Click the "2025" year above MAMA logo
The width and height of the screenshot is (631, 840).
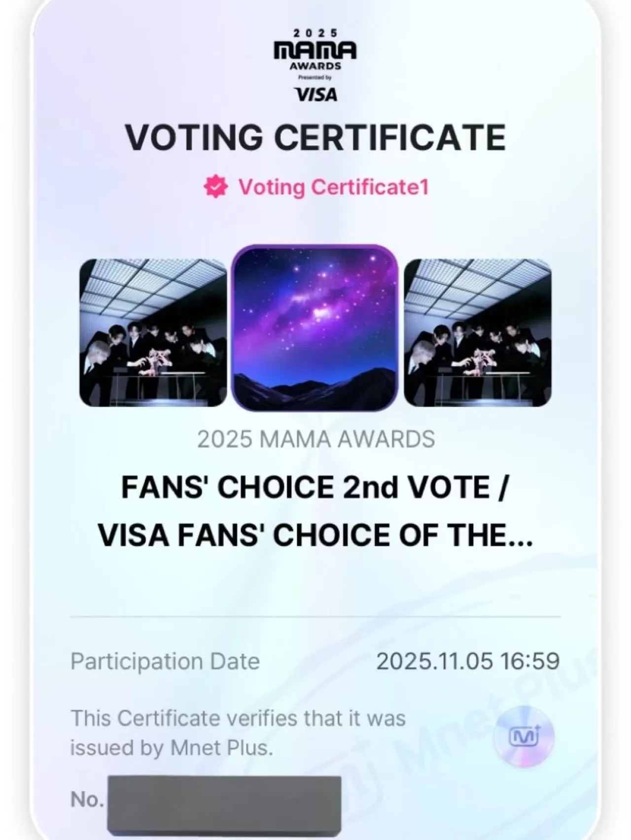[315, 33]
